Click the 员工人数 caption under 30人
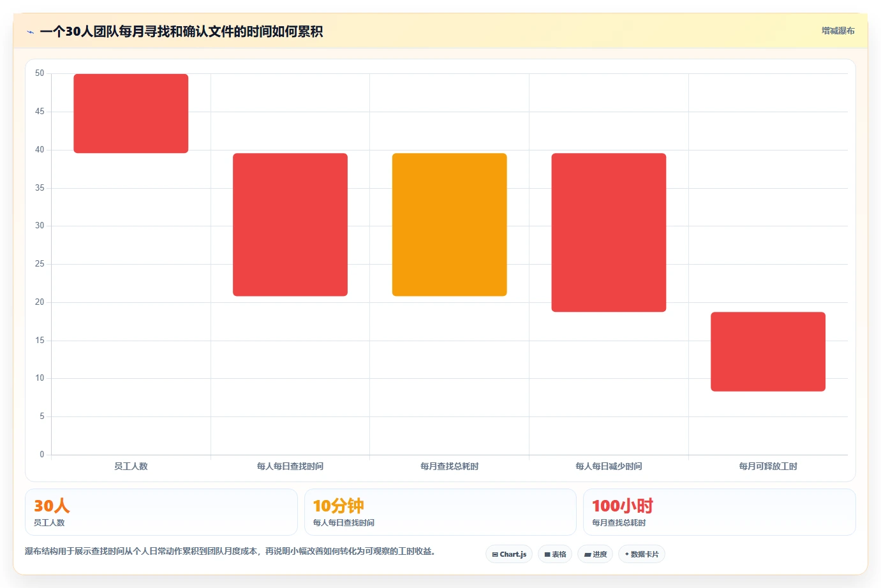This screenshot has width=881, height=588. (49, 522)
